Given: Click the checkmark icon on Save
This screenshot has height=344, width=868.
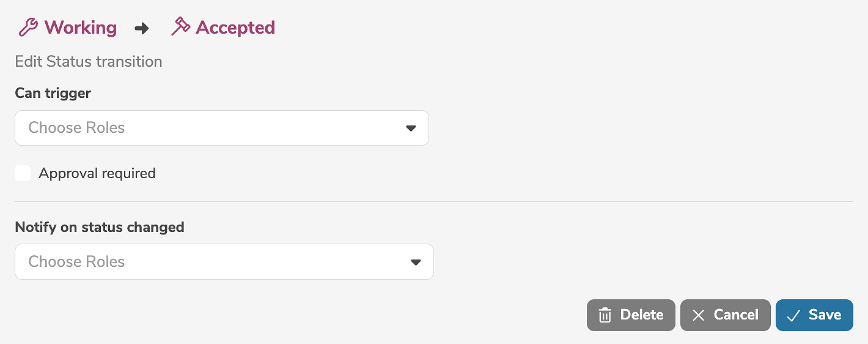Looking at the screenshot, I should click(793, 315).
